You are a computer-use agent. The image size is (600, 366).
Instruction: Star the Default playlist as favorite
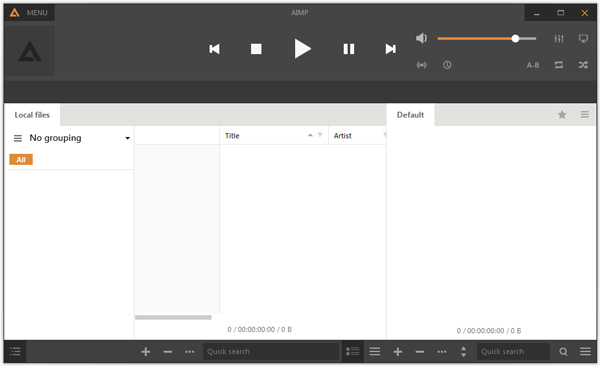pos(562,114)
